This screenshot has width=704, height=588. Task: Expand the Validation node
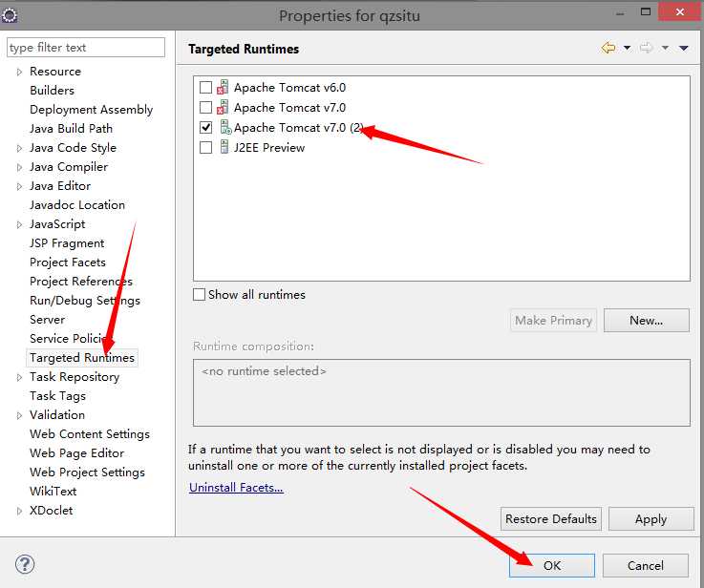point(19,416)
